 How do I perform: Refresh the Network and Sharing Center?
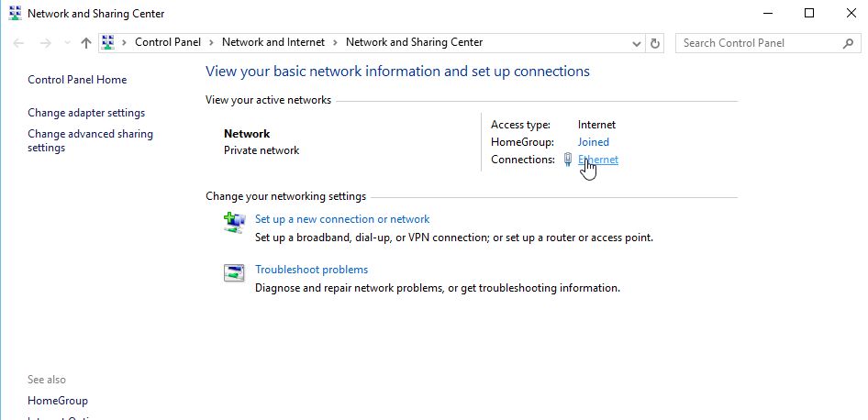pos(654,43)
